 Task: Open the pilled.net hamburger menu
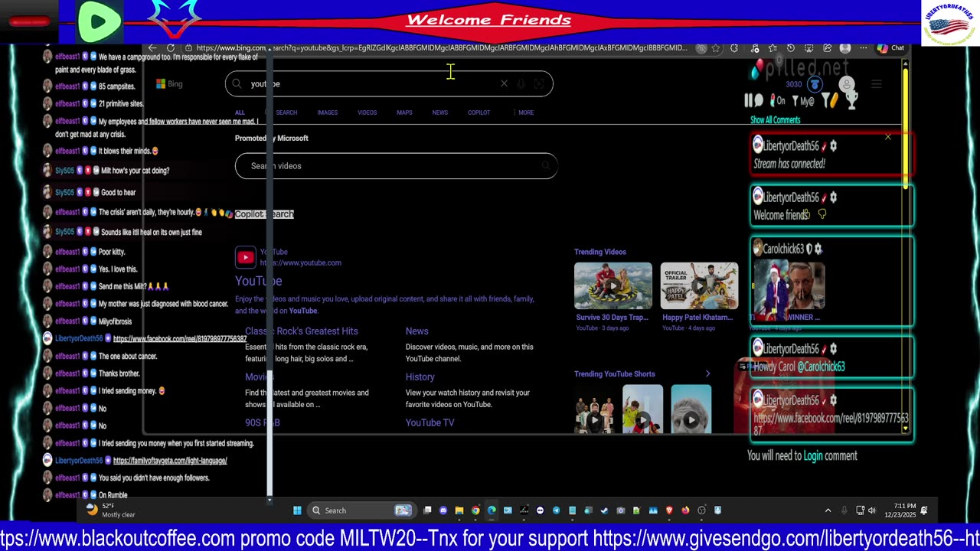click(876, 84)
